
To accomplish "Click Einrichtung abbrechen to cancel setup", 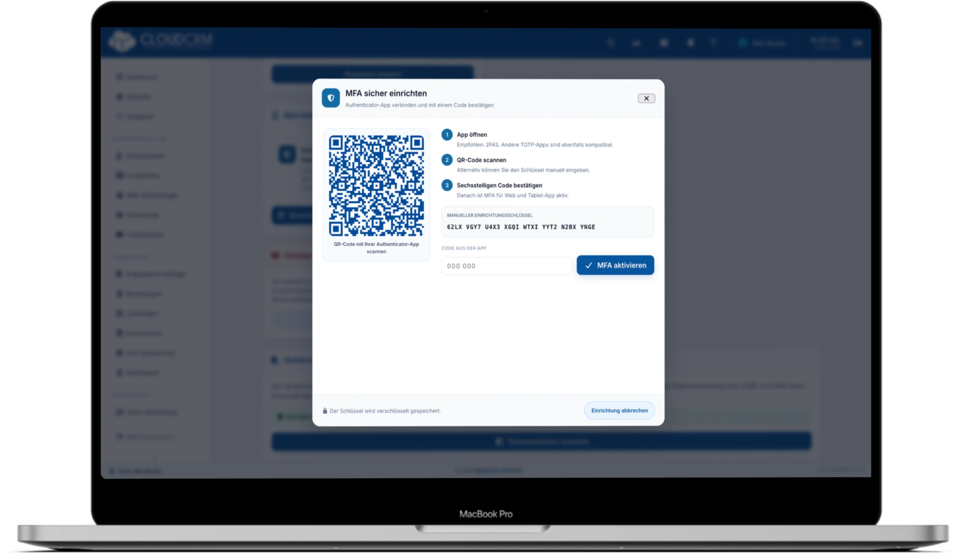I will [x=619, y=410].
